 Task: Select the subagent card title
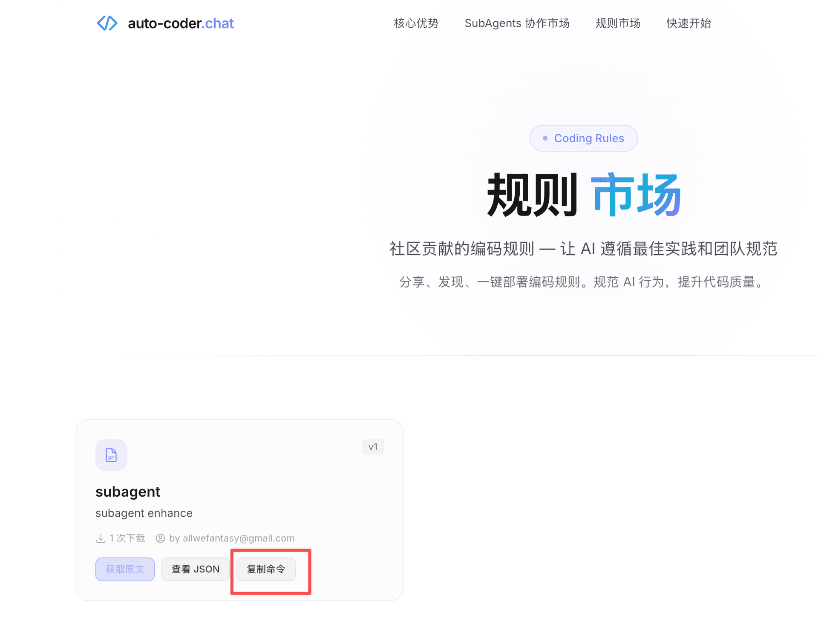(x=128, y=491)
